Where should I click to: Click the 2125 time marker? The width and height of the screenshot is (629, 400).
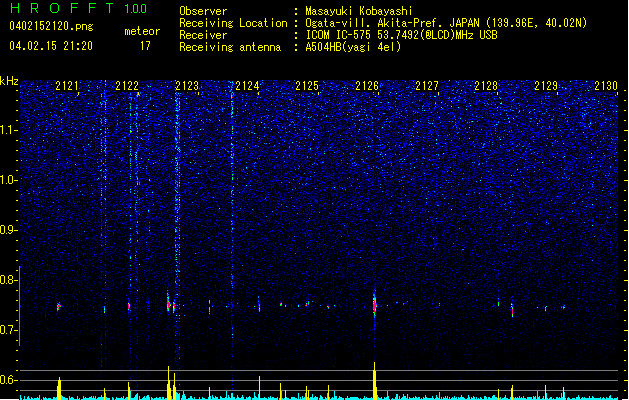point(307,86)
